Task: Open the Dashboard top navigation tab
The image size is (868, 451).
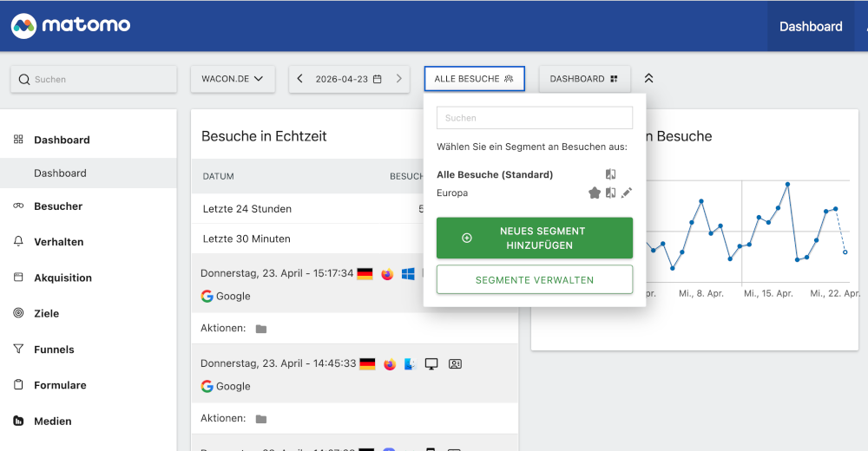Action: [811, 26]
